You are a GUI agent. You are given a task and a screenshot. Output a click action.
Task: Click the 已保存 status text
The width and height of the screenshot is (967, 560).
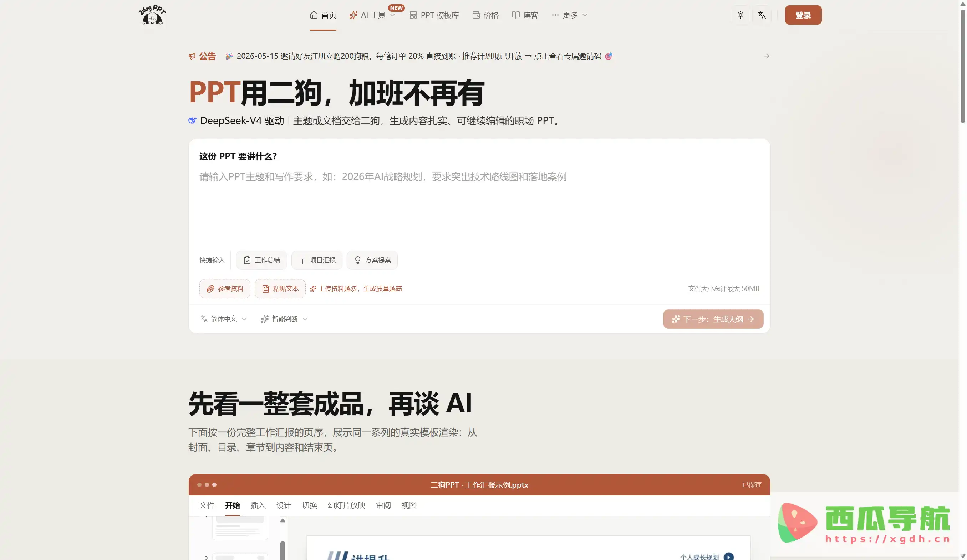pos(751,484)
